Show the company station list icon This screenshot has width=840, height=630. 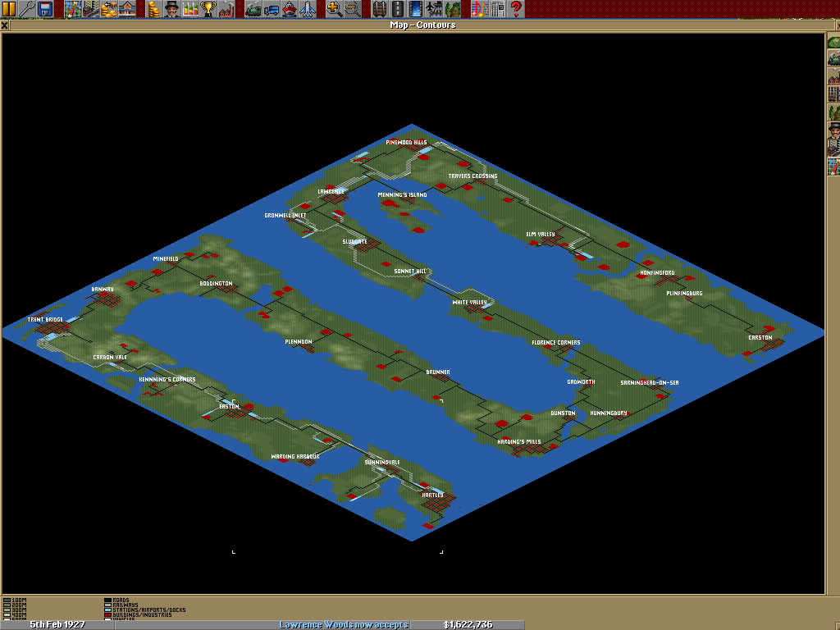(x=127, y=8)
